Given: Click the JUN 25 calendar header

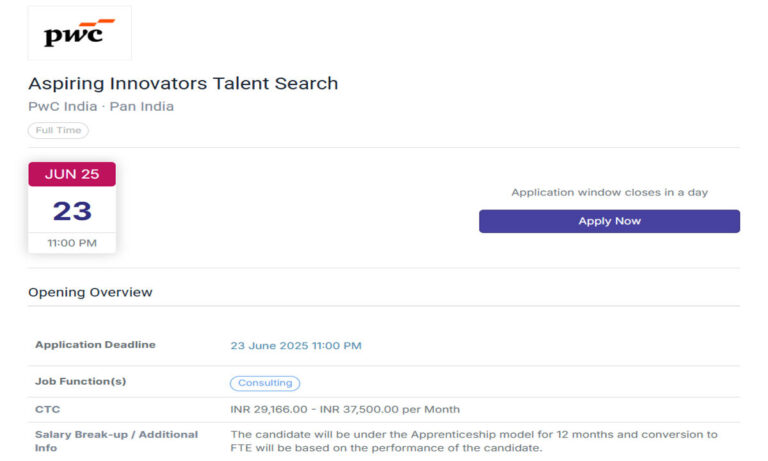Looking at the screenshot, I should 72,174.
